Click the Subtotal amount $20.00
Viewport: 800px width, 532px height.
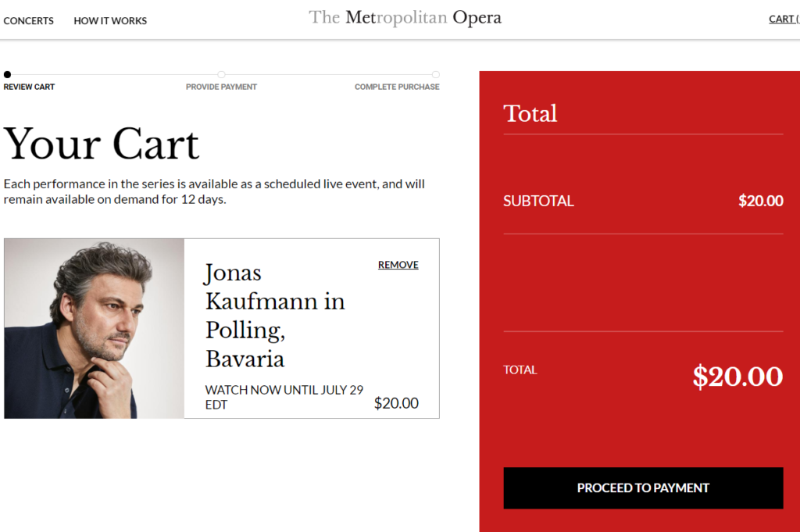[x=761, y=201]
